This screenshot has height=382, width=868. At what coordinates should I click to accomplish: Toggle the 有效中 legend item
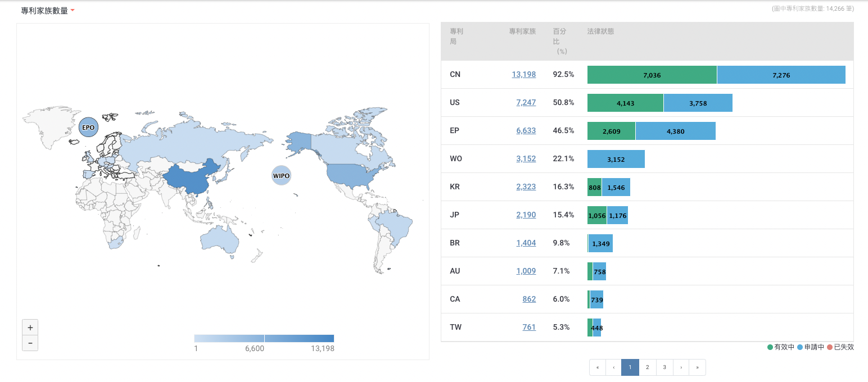tap(781, 347)
